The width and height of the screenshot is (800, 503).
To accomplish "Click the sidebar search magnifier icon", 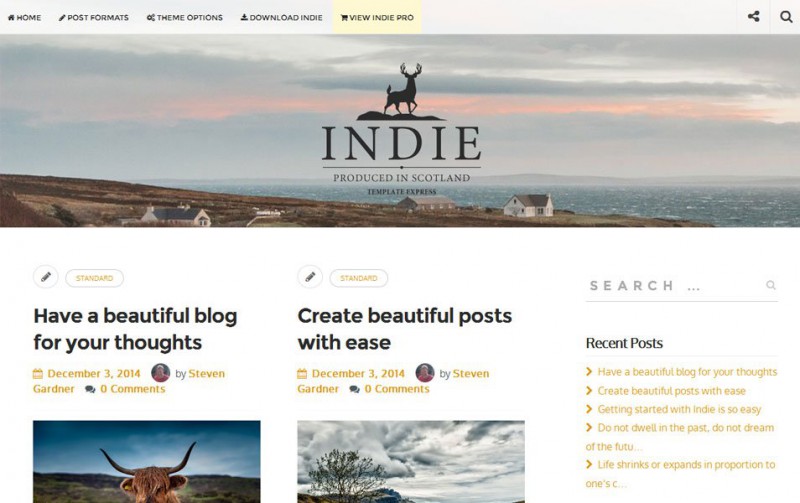I will [x=770, y=285].
